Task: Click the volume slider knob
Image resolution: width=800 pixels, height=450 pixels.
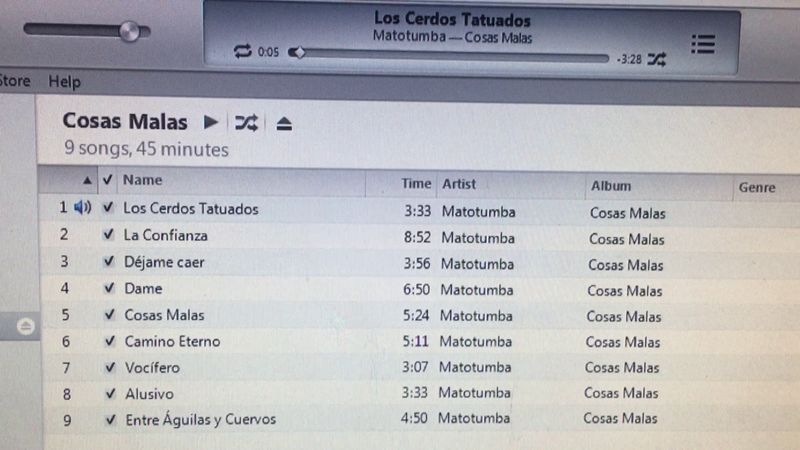Action: click(129, 32)
